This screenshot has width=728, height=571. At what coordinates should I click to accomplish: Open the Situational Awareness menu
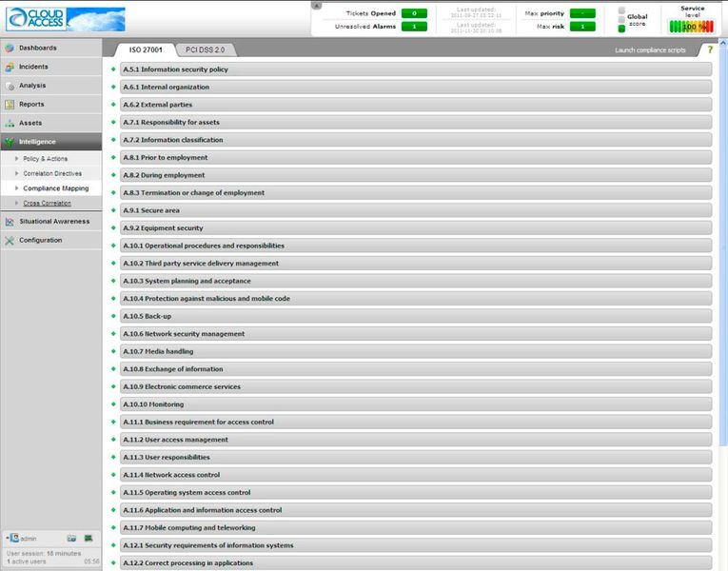[51, 222]
